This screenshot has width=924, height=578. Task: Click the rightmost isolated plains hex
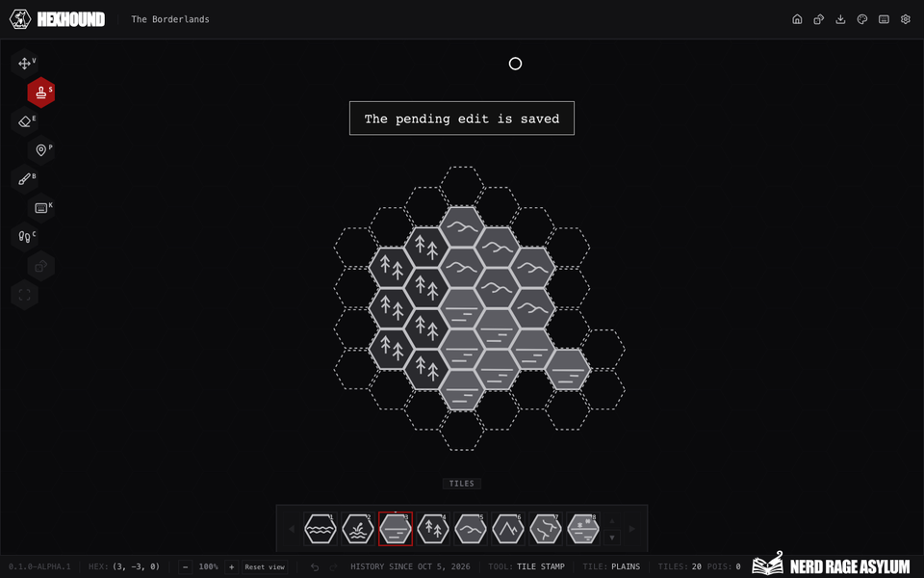568,370
